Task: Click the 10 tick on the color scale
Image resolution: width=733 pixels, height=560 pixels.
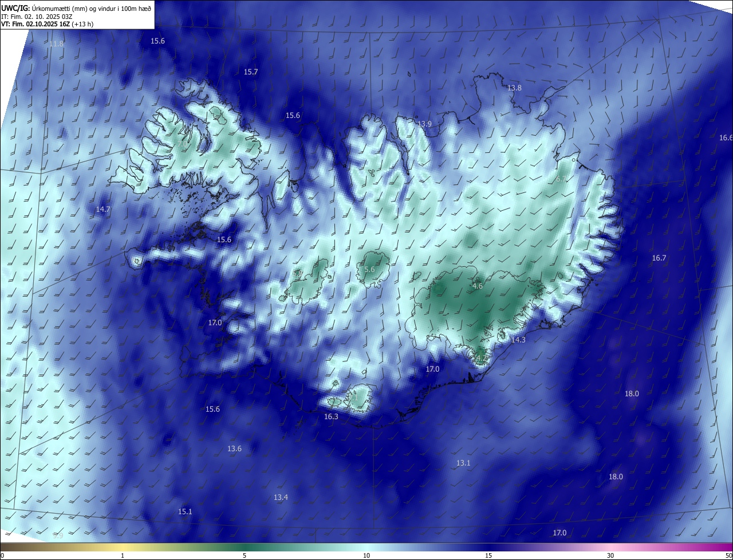Action: (366, 555)
